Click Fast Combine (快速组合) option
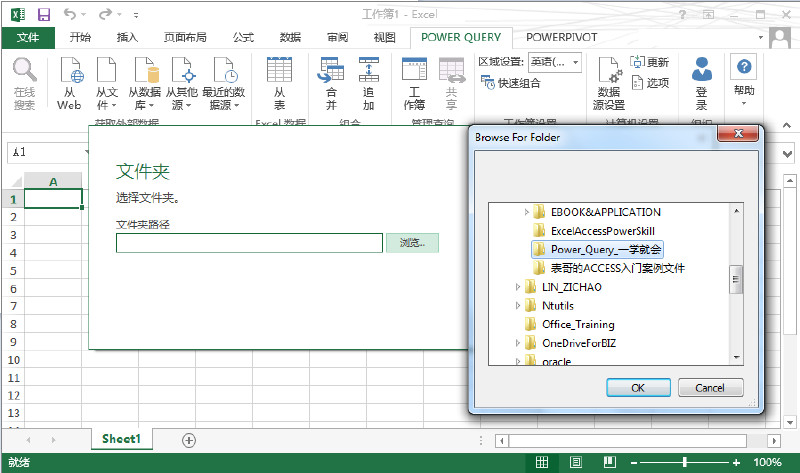The width and height of the screenshot is (800, 473). [511, 83]
